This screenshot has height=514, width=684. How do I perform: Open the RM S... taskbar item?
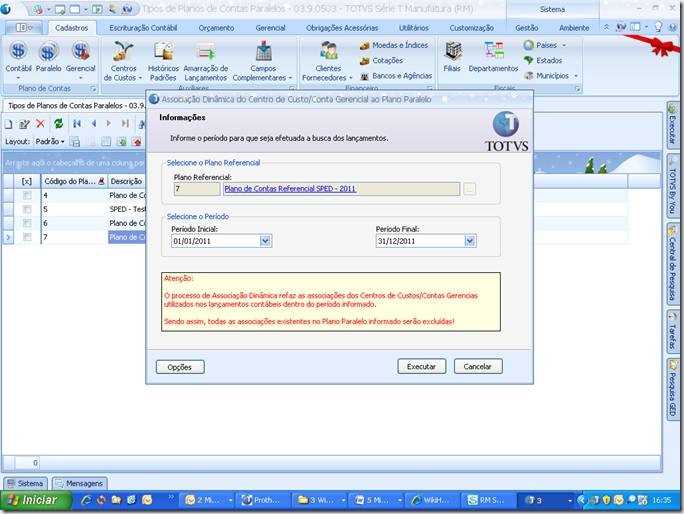487,500
